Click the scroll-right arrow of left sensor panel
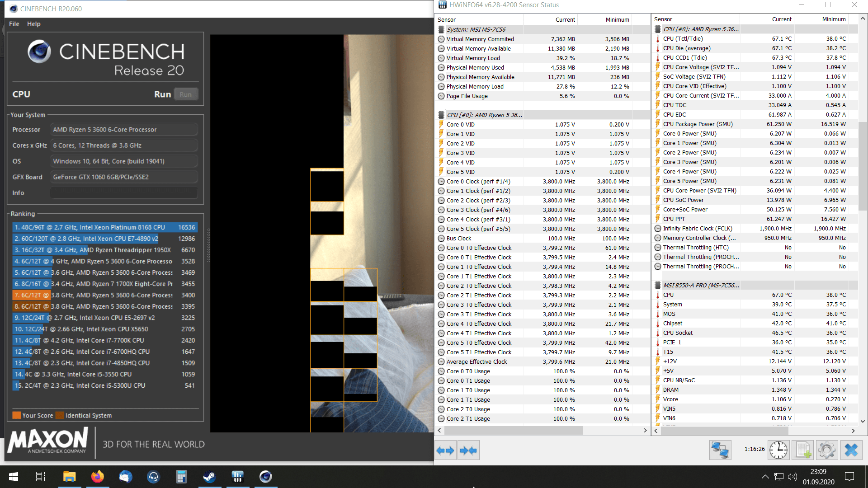This screenshot has width=868, height=488. click(645, 431)
